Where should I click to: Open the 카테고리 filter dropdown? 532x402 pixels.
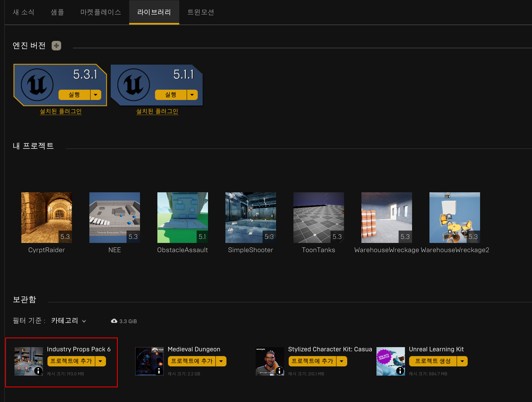point(69,321)
